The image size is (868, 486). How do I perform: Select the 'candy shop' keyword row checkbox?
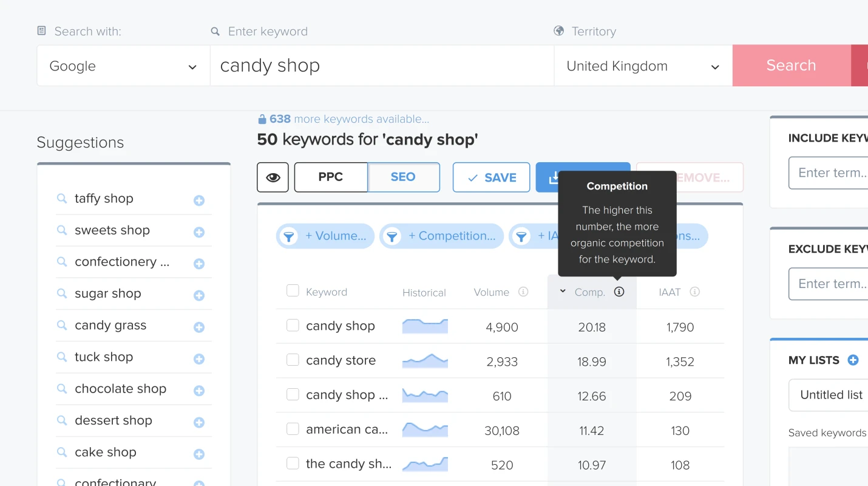pos(293,326)
